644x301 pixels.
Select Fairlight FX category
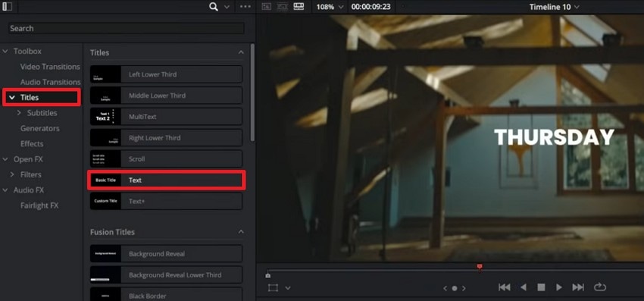tap(39, 205)
